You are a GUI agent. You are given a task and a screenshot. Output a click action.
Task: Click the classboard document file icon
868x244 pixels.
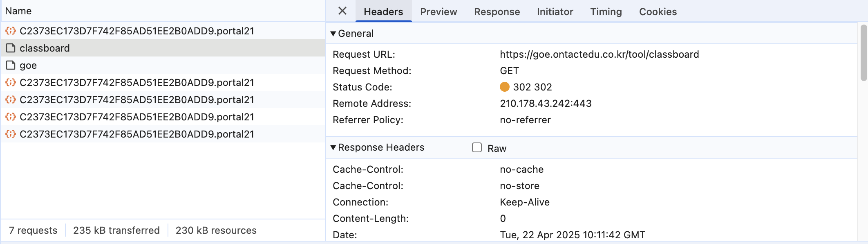point(11,48)
